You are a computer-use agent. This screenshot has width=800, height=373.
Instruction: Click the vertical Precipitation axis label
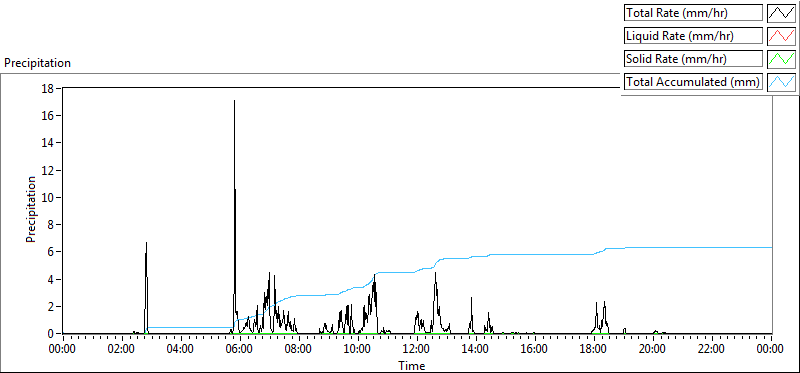[x=31, y=209]
